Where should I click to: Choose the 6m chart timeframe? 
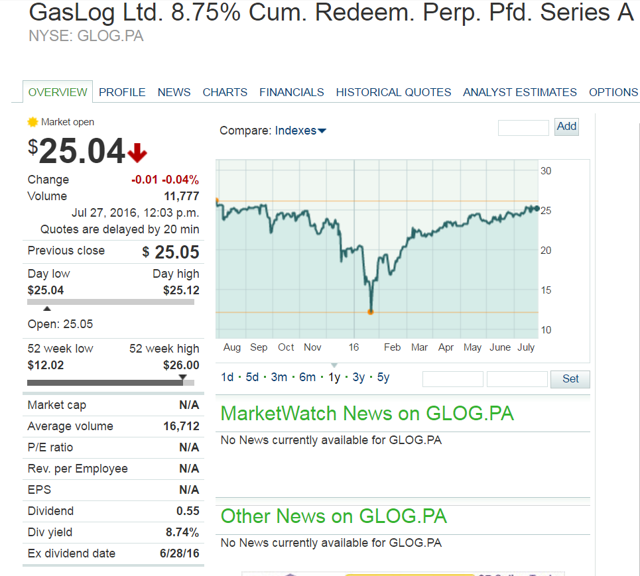point(307,377)
